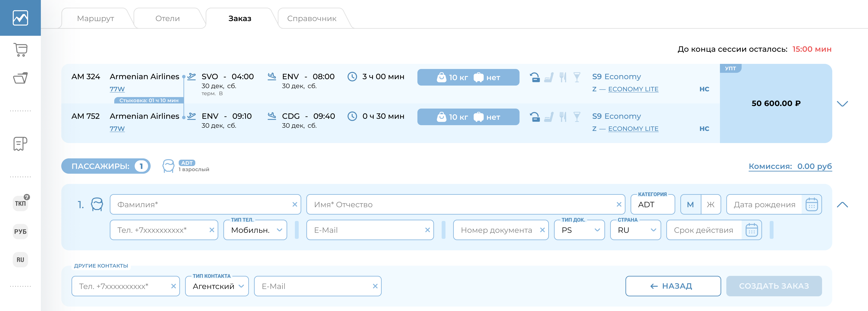The width and height of the screenshot is (868, 311).
Task: Click the chart logo icon in sidebar
Action: [20, 18]
